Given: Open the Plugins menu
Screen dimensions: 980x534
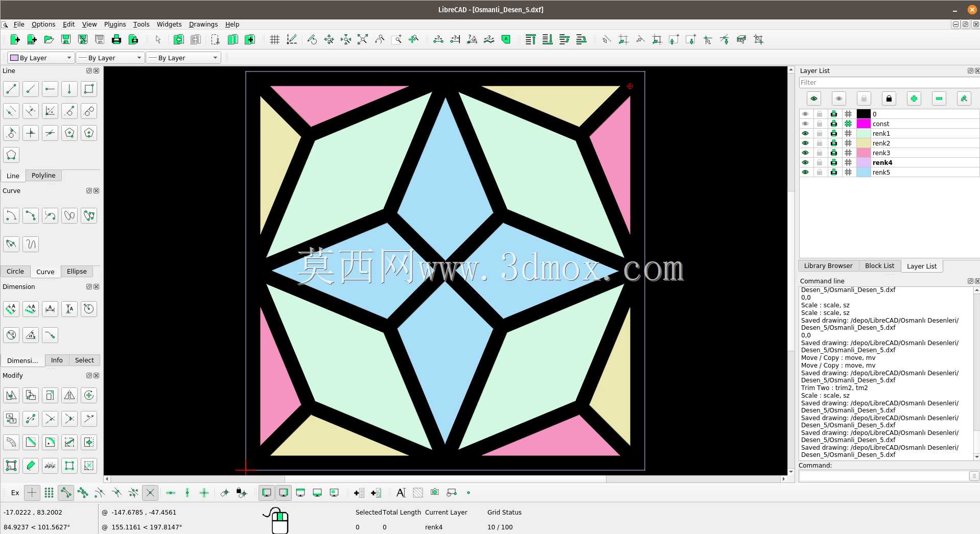Looking at the screenshot, I should point(115,24).
